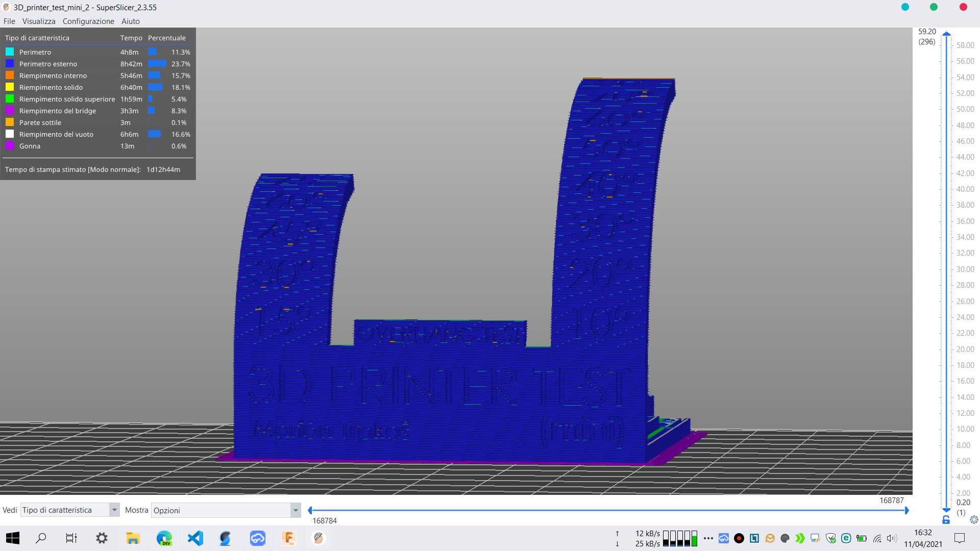980x551 pixels.
Task: Toggle the Riempimento del bridge swatch
Action: (10, 110)
